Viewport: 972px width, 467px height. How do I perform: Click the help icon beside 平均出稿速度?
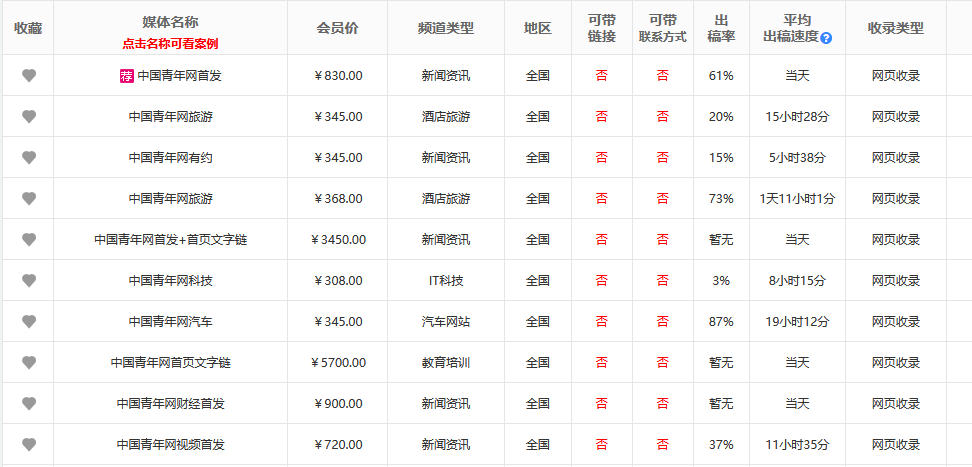826,38
